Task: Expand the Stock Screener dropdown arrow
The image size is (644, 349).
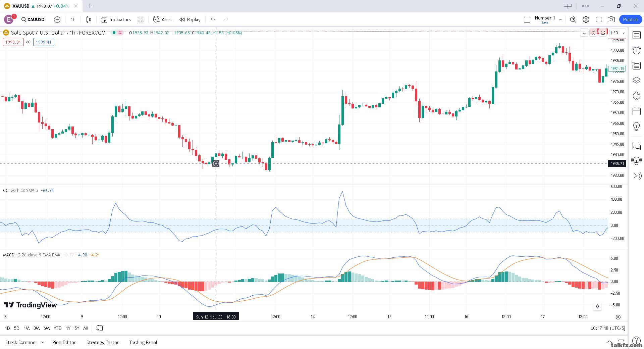Action: tap(43, 342)
